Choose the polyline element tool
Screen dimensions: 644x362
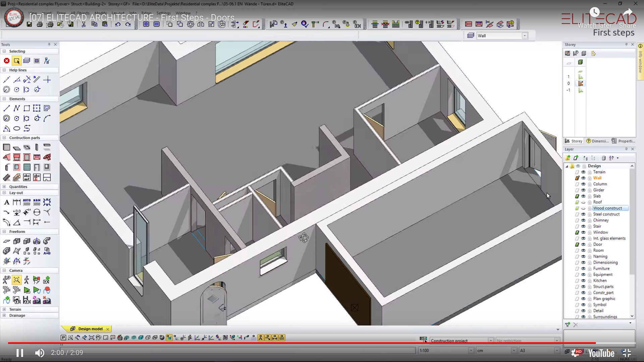16,108
